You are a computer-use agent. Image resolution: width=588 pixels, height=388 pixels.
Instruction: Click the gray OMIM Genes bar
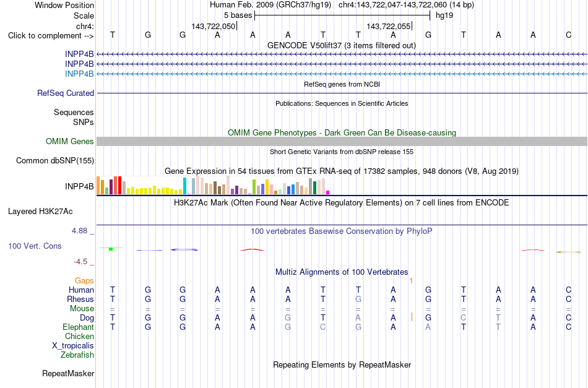tap(342, 141)
